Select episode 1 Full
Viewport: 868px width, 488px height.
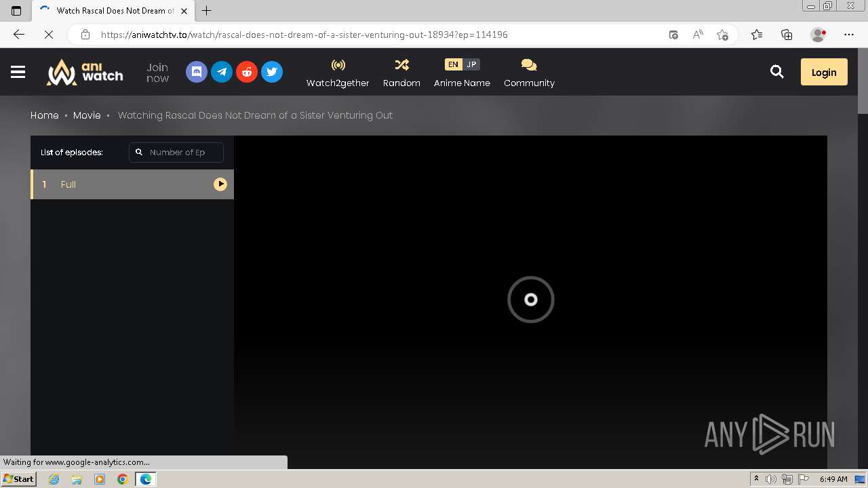click(132, 184)
